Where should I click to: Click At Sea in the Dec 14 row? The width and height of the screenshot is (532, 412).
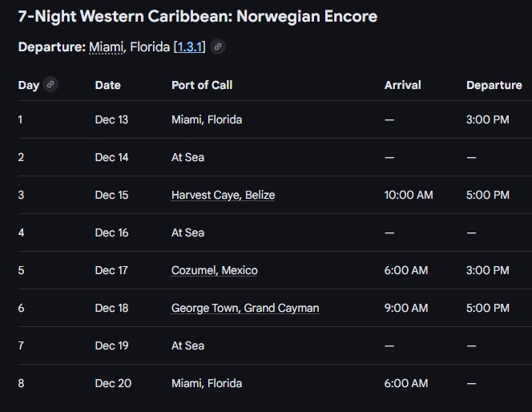point(187,157)
